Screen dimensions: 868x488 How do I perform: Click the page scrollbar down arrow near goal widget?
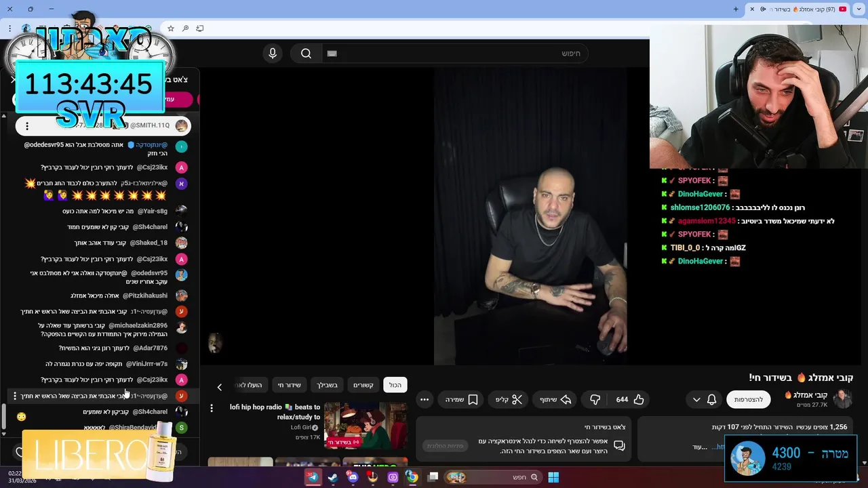(864, 463)
